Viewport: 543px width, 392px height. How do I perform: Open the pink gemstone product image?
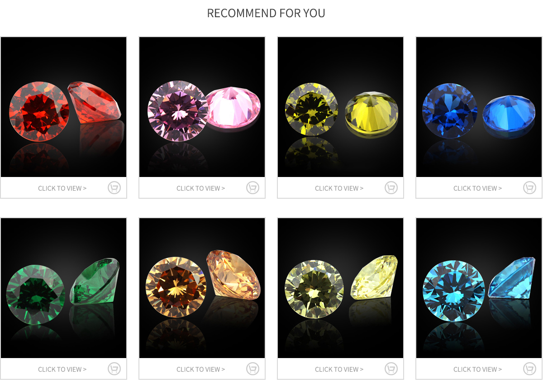(x=202, y=107)
